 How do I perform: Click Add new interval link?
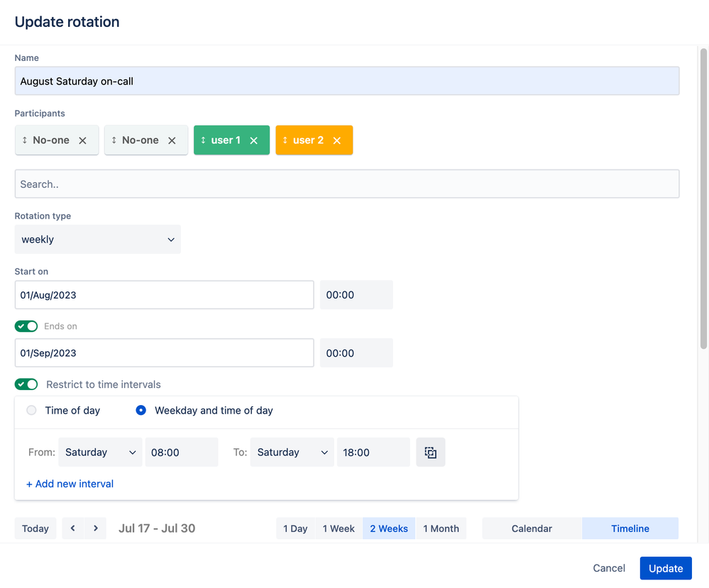(x=70, y=484)
